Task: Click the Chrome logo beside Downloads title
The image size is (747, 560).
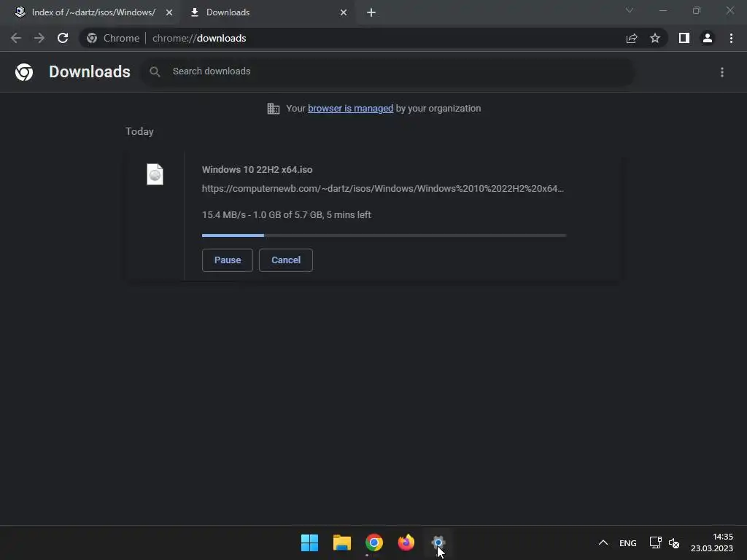Action: (x=24, y=72)
